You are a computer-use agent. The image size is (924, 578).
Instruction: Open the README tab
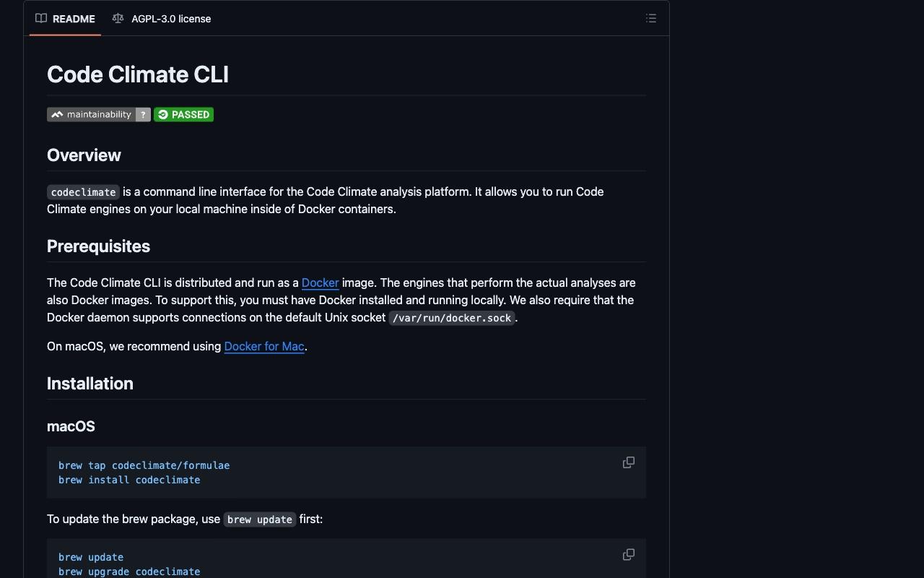tap(65, 19)
